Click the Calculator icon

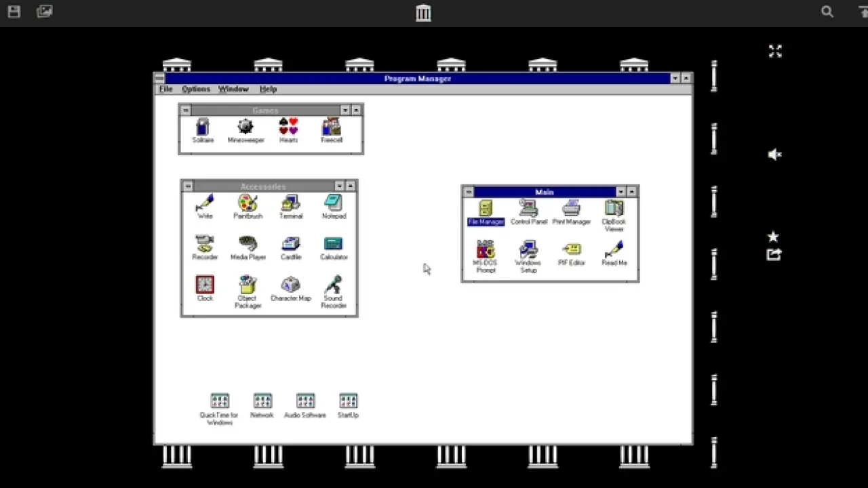pos(334,245)
